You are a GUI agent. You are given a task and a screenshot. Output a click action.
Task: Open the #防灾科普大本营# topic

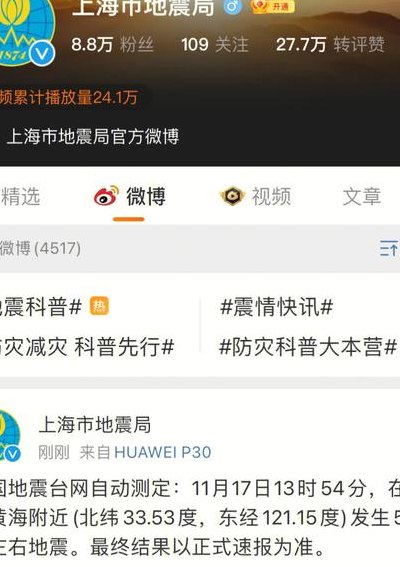pyautogui.click(x=308, y=346)
